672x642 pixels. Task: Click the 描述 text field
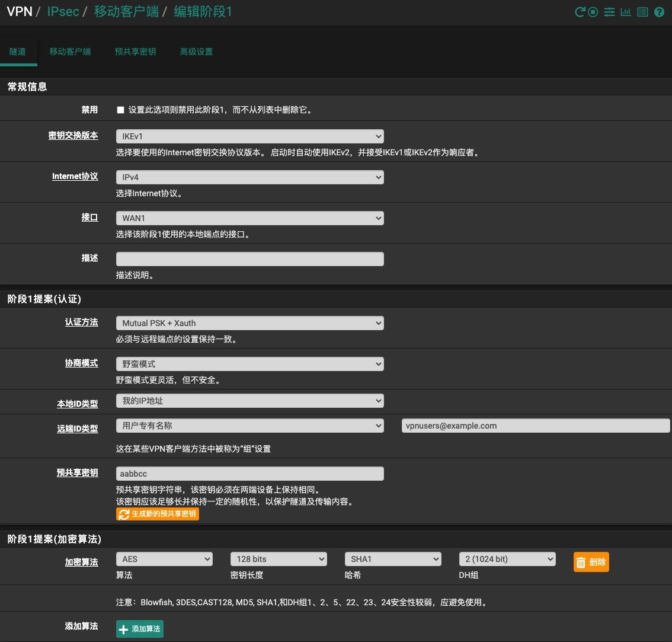click(249, 259)
